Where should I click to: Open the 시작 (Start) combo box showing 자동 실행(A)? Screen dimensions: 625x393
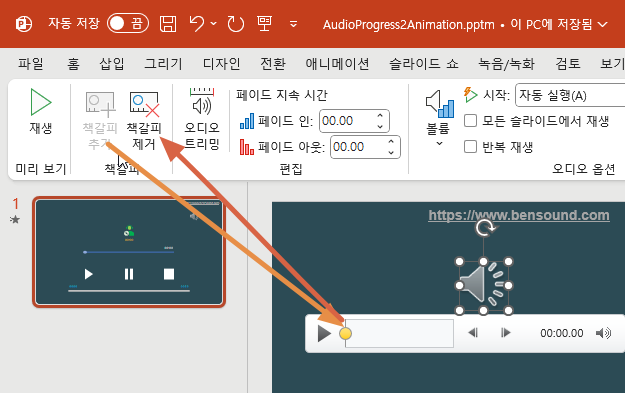570,95
